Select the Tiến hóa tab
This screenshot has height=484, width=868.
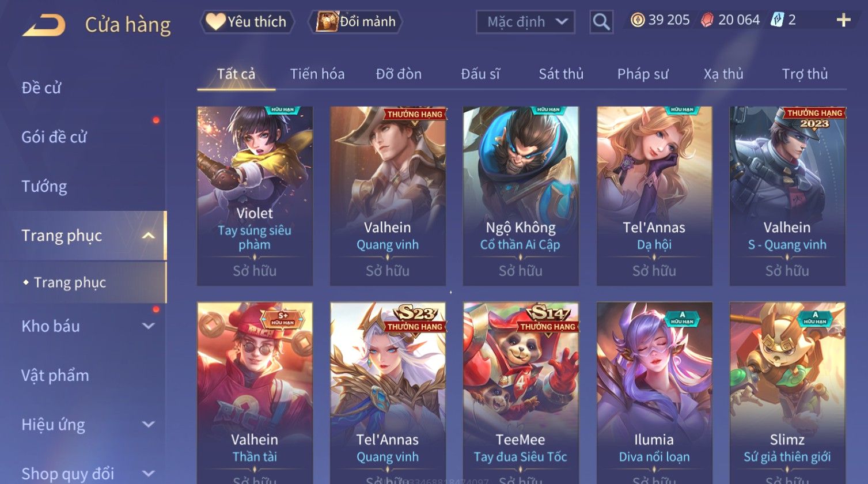click(x=317, y=74)
